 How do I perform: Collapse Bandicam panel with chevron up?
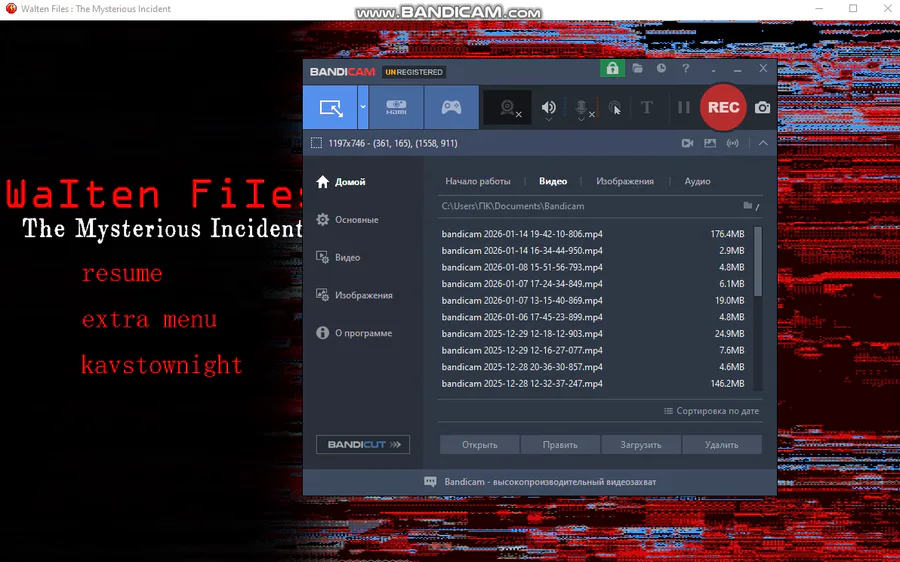763,143
